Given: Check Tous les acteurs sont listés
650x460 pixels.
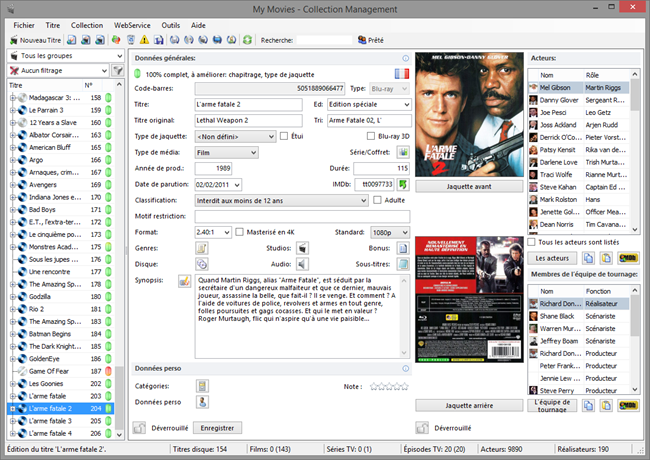Looking at the screenshot, I should coord(531,242).
